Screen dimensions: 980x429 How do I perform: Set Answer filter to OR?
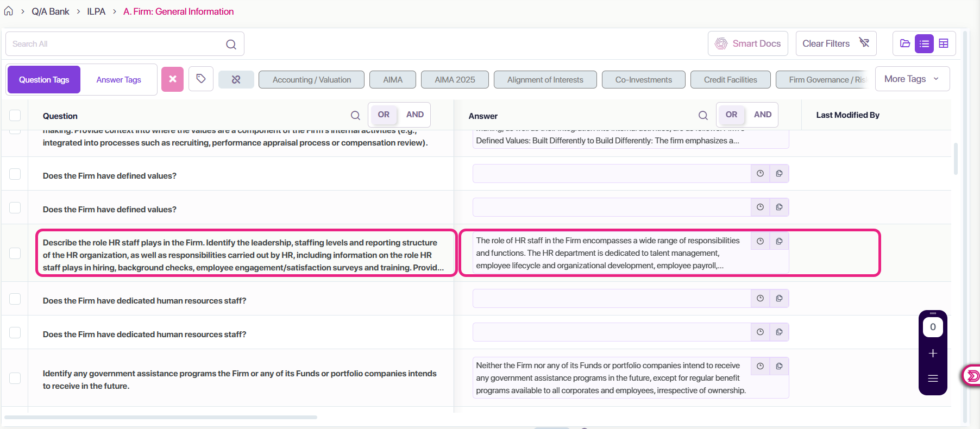click(x=732, y=115)
